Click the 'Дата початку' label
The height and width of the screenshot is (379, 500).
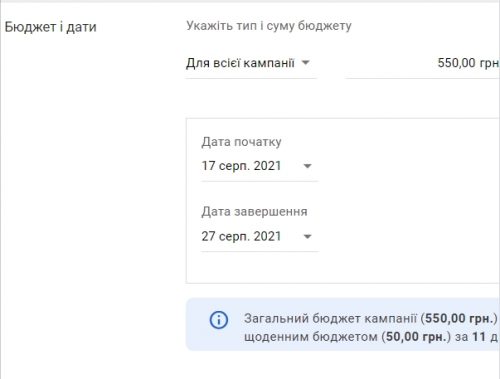coord(241,142)
